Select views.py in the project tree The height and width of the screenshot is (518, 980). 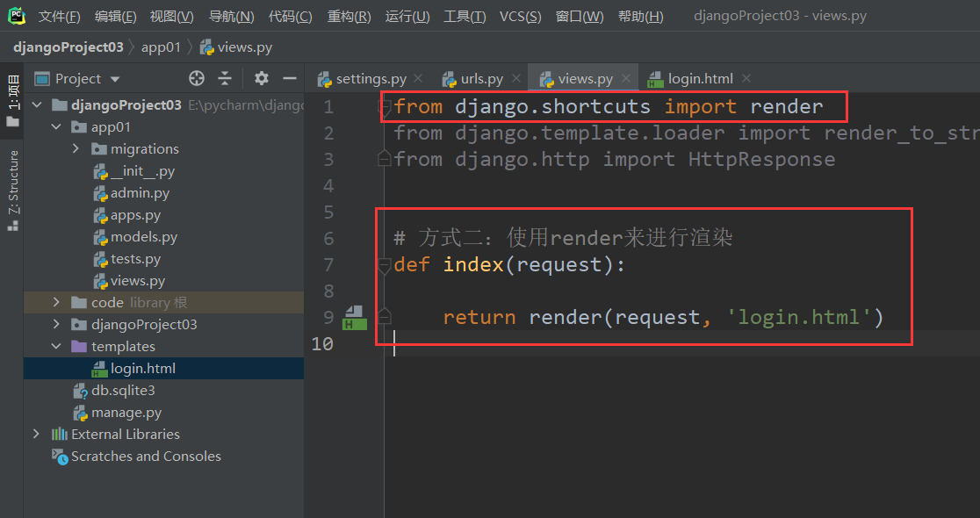click(x=138, y=281)
